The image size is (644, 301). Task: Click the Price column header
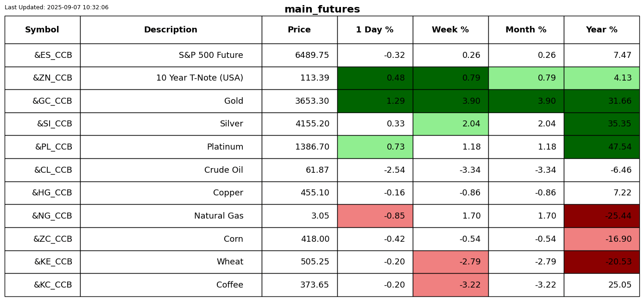(299, 30)
